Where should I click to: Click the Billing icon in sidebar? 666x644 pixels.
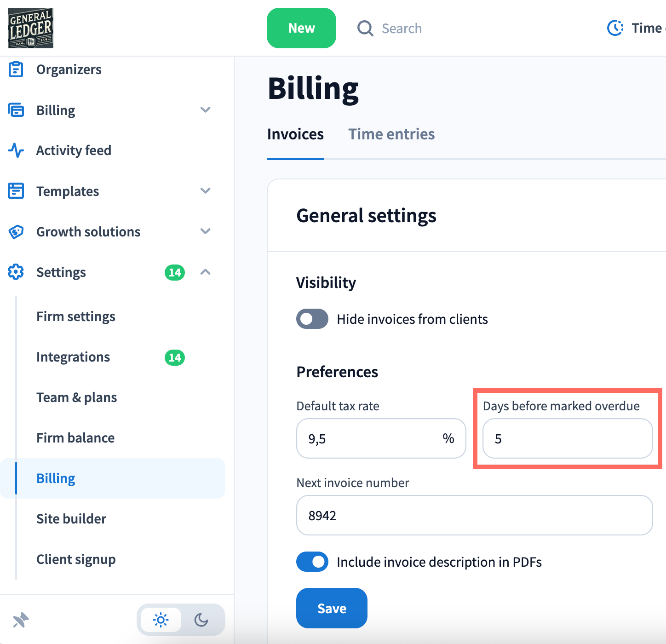pos(16,110)
